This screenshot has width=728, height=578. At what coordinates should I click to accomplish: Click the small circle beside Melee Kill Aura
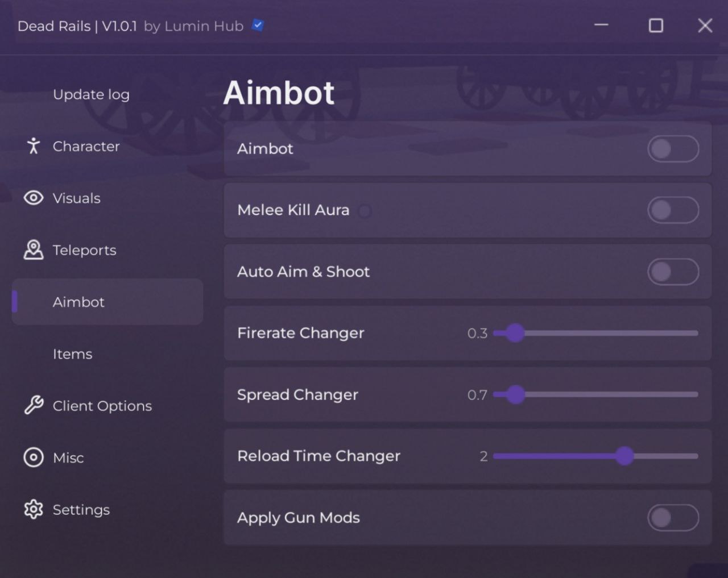pos(365,211)
